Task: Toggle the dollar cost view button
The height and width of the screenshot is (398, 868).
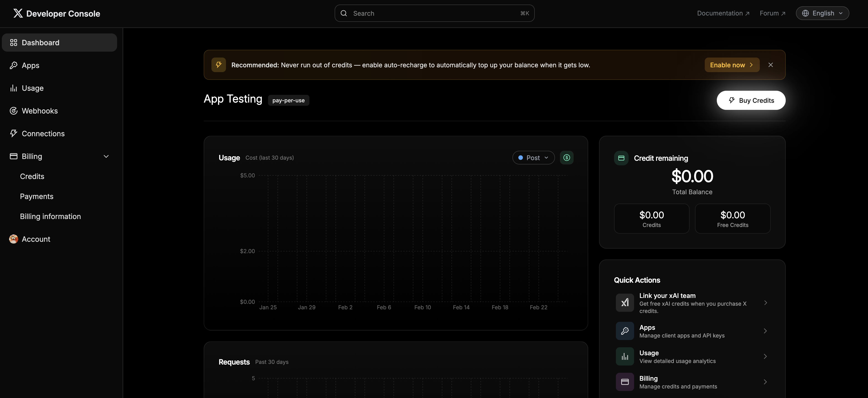Action: [566, 158]
